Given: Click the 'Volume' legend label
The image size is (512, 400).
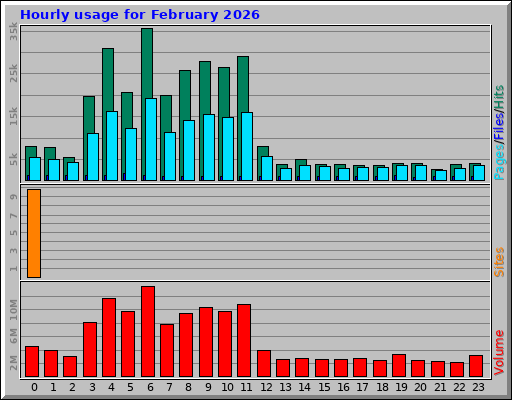Looking at the screenshot, I should pyautogui.click(x=499, y=353).
